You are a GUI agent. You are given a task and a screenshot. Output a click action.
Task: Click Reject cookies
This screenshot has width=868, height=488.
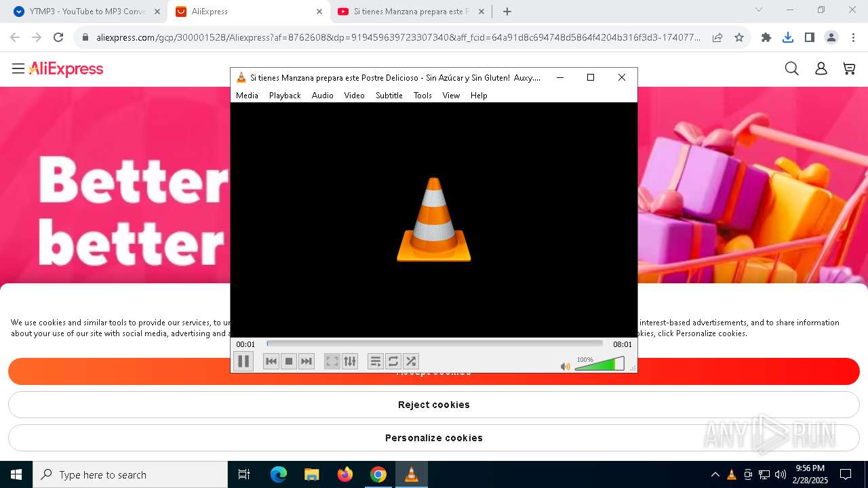point(434,405)
